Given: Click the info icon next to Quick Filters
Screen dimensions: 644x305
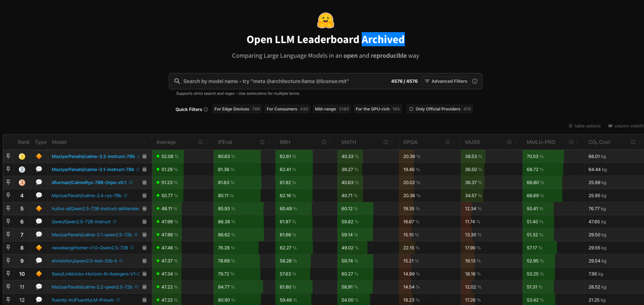Looking at the screenshot, I should click(206, 109).
